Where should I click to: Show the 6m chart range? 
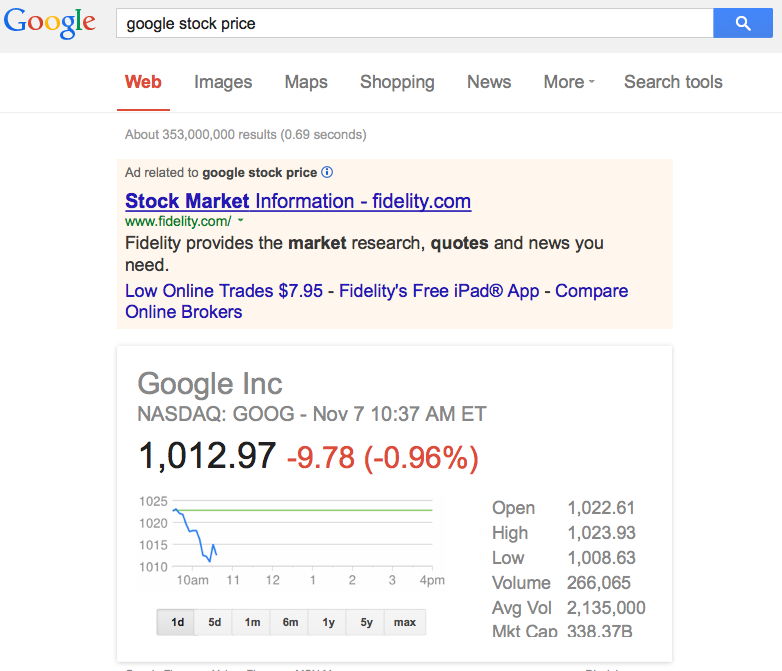point(290,622)
